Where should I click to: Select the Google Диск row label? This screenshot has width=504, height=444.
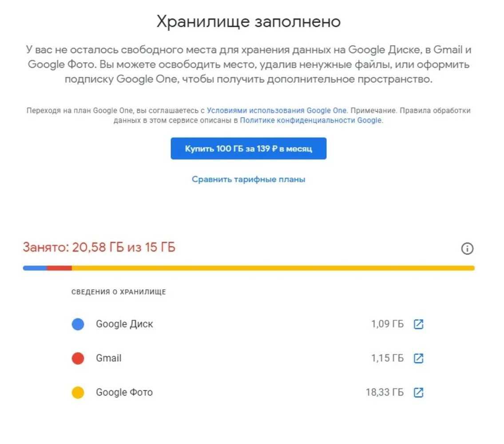pos(124,324)
